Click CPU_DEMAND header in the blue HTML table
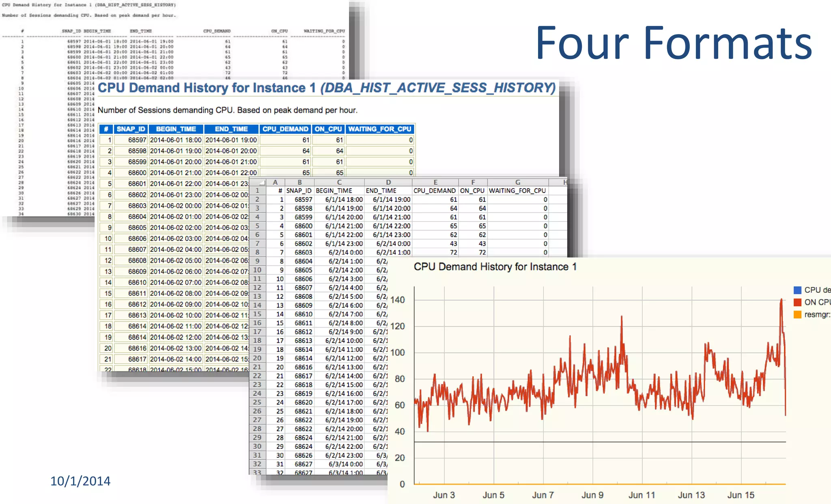This screenshot has height=504, width=831. coord(285,129)
